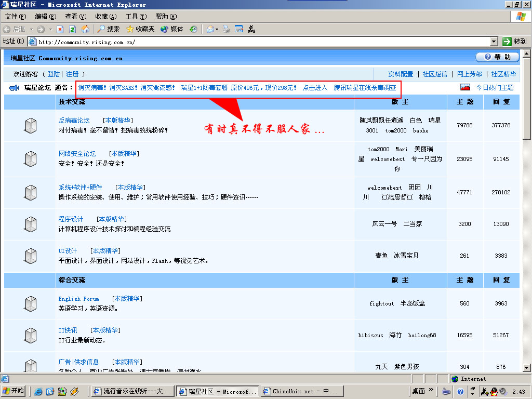Open the 网络安全论坛 link
Screen dimensions: 532x399
[77, 154]
